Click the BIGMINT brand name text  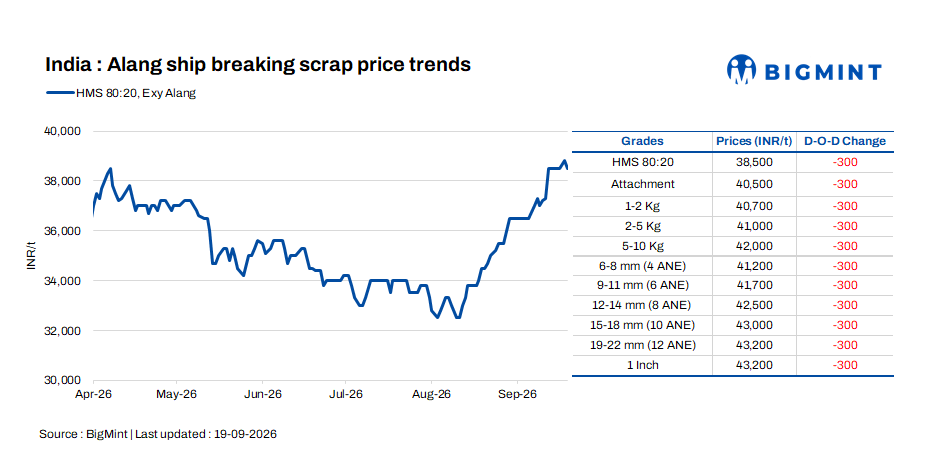pyautogui.click(x=822, y=73)
